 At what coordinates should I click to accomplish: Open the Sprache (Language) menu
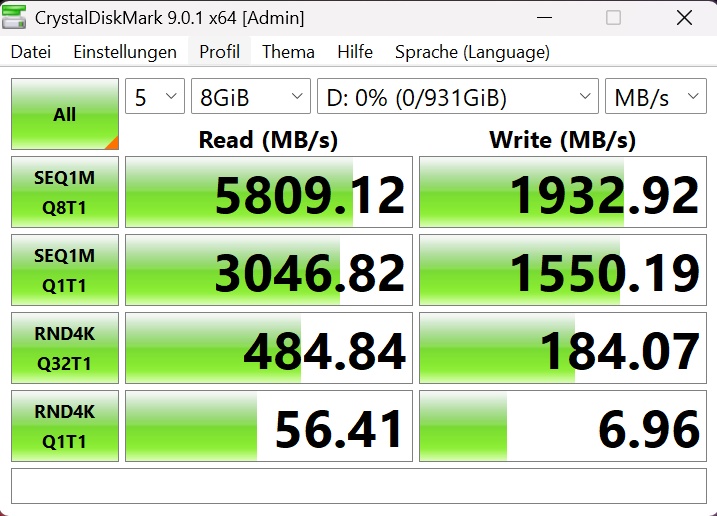coord(472,52)
